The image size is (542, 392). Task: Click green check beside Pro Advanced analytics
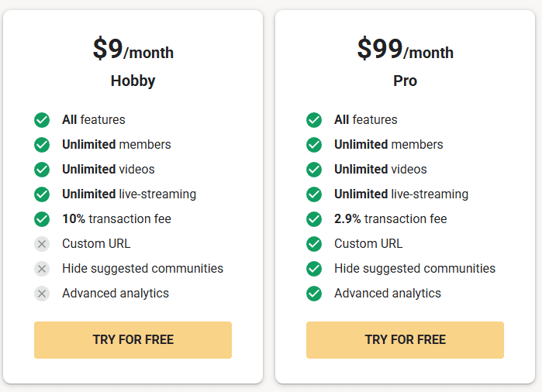(314, 294)
